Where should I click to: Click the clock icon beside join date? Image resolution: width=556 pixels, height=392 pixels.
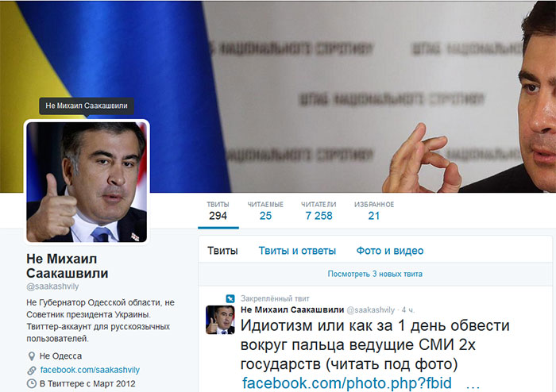32,383
